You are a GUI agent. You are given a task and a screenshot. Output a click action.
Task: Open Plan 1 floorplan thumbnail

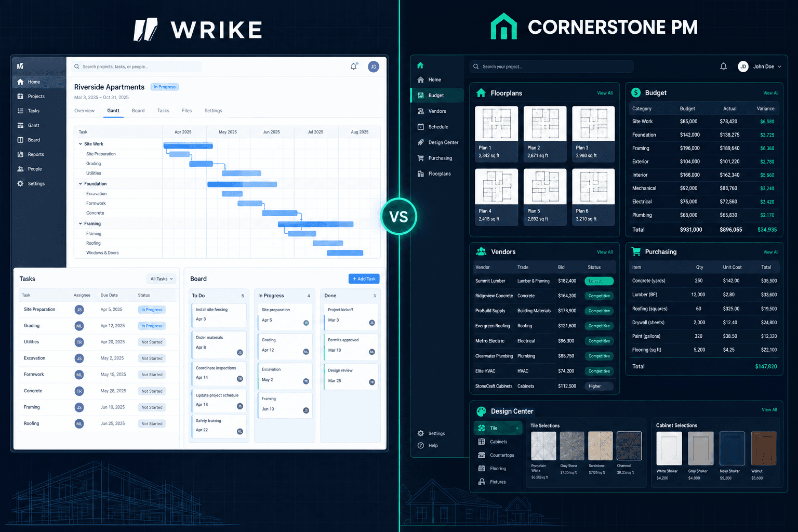click(x=496, y=124)
